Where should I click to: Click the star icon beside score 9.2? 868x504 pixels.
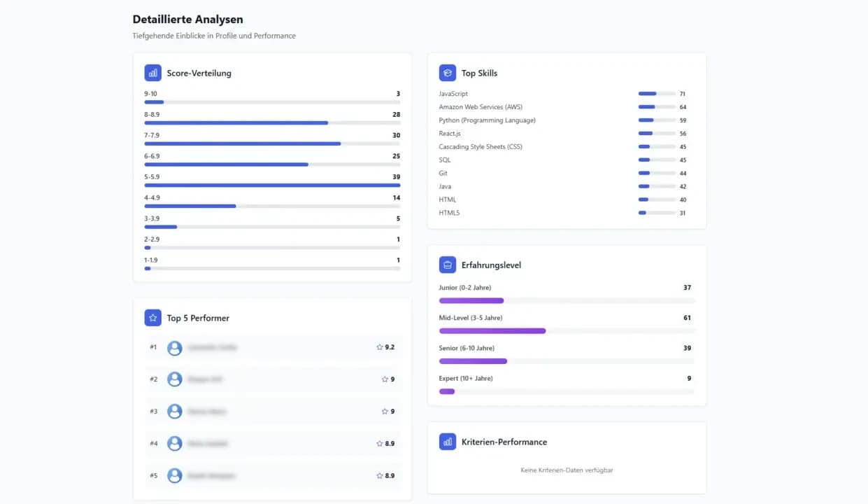380,347
